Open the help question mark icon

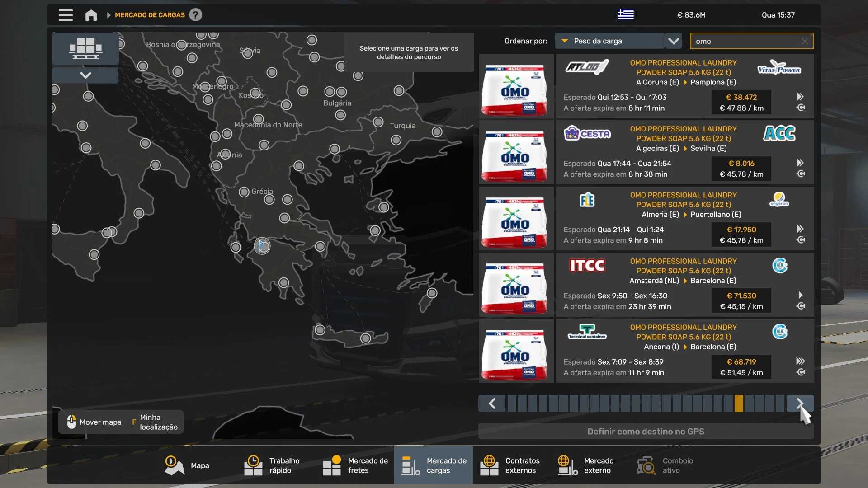click(x=195, y=15)
